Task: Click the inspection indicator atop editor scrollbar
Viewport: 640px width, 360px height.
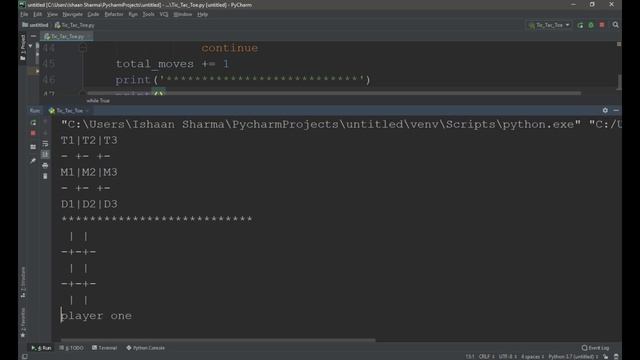Action: [619, 44]
